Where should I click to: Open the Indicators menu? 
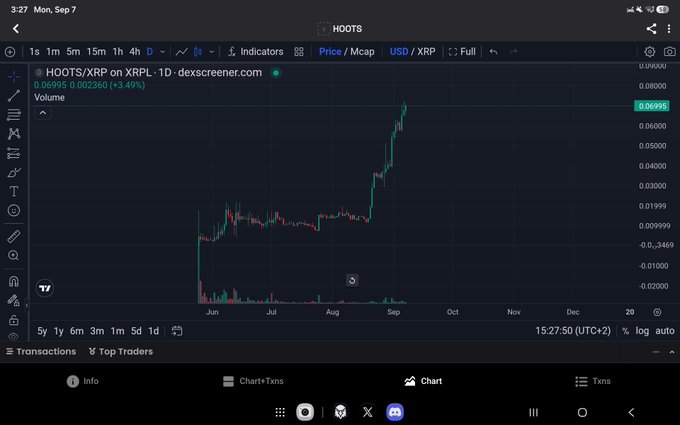click(255, 52)
